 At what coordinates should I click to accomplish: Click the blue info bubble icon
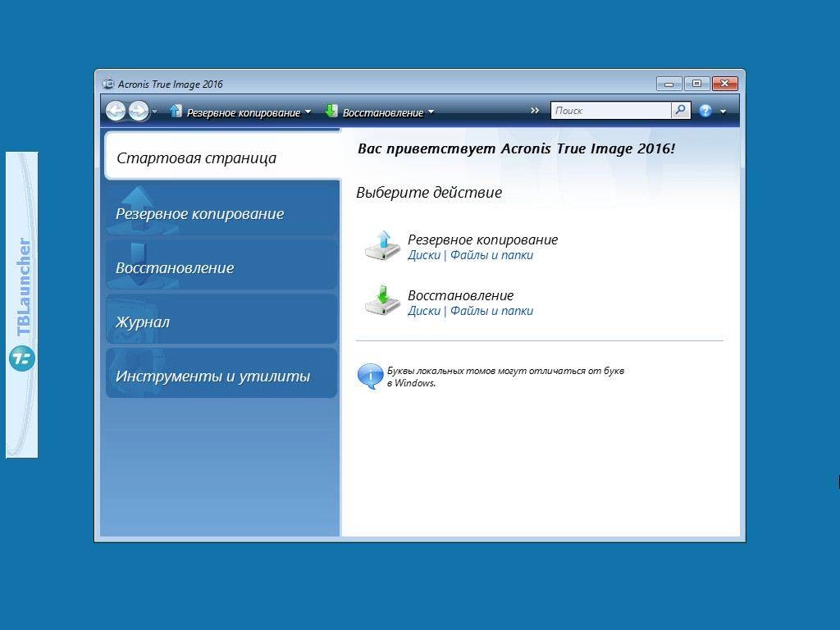point(370,376)
